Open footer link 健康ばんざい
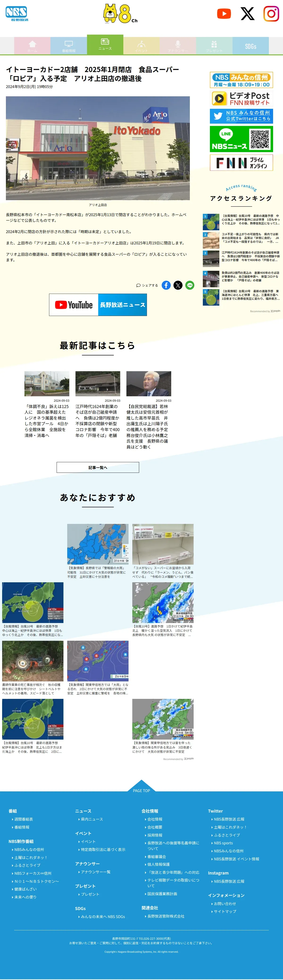283x980 pixels. (25, 889)
